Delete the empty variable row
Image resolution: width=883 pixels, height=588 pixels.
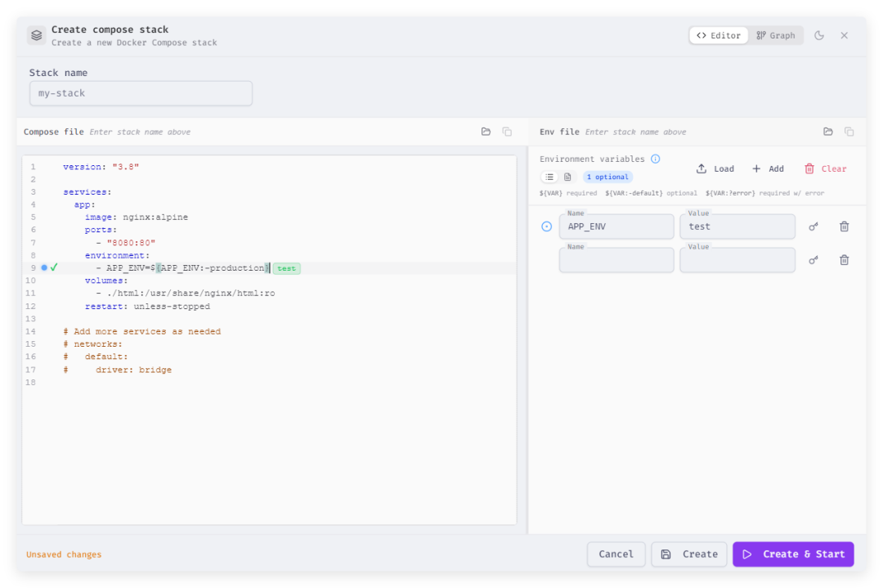click(844, 260)
